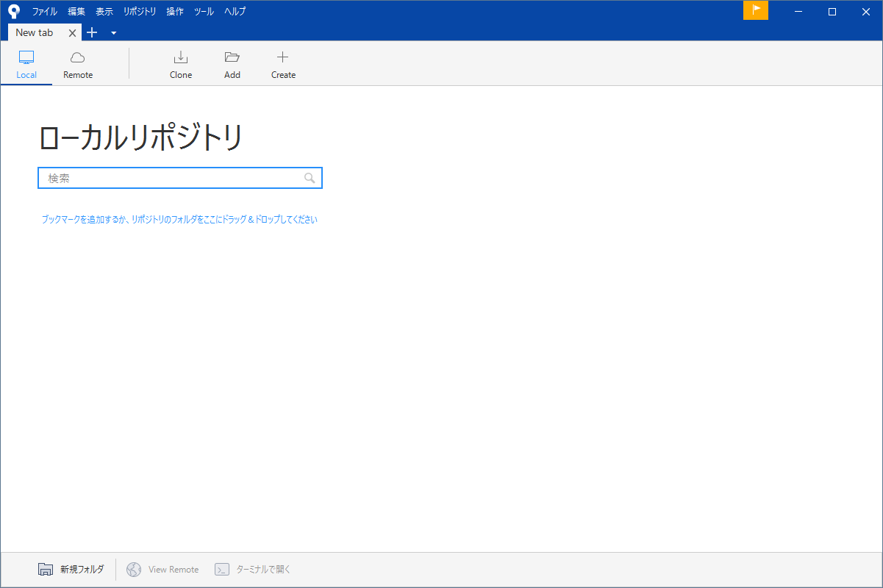Click the Add folder icon

coord(232,57)
